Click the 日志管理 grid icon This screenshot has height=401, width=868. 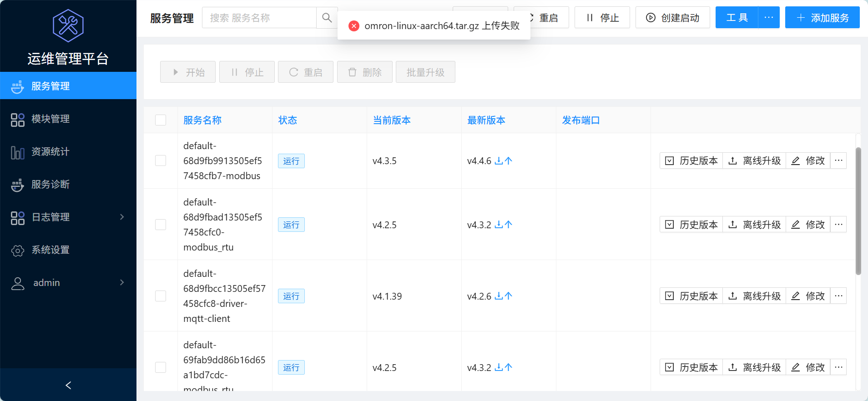click(x=18, y=218)
